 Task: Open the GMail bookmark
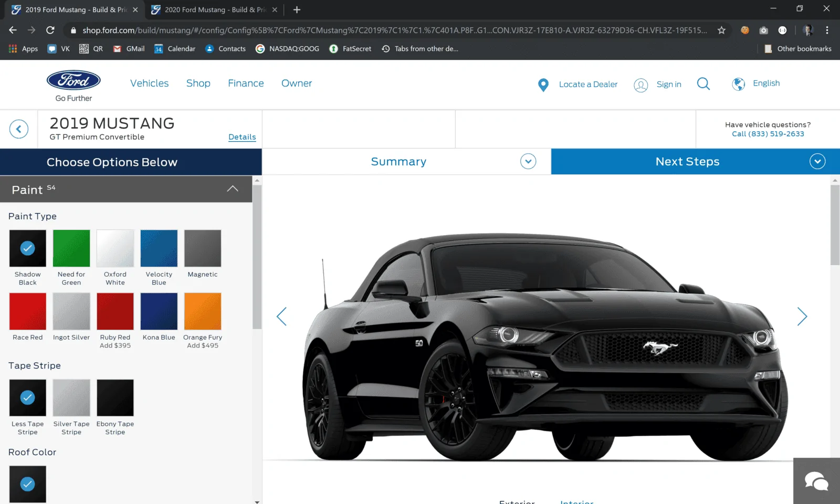[x=129, y=49]
